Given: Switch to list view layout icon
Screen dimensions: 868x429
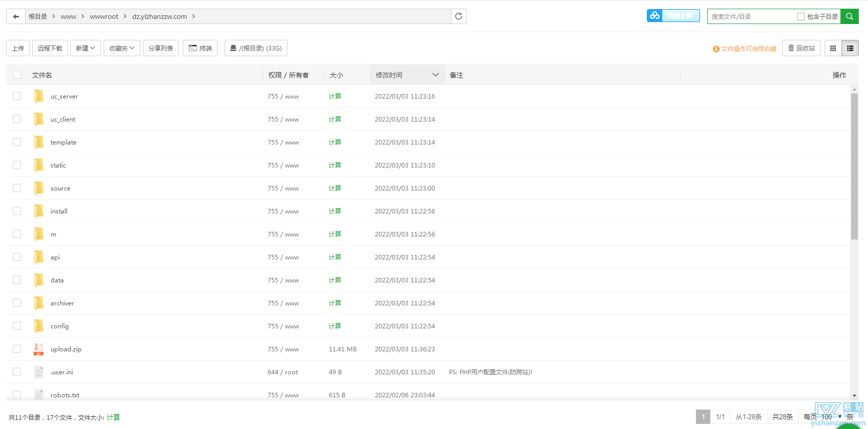Looking at the screenshot, I should 850,48.
